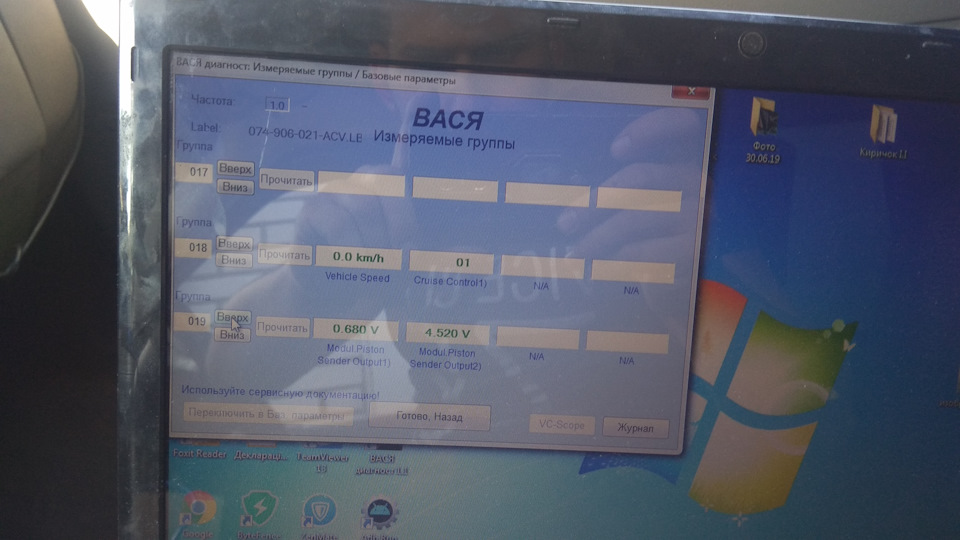
Task: Focus the group number field 018
Action: tap(193, 247)
